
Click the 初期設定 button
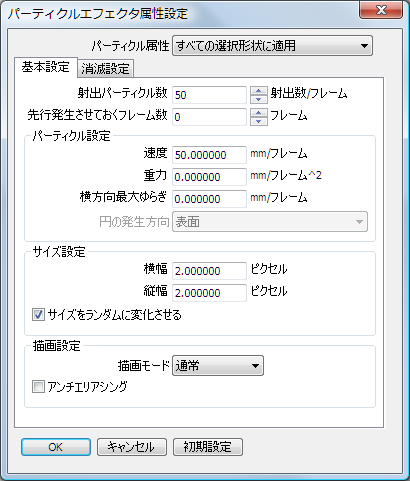point(208,447)
